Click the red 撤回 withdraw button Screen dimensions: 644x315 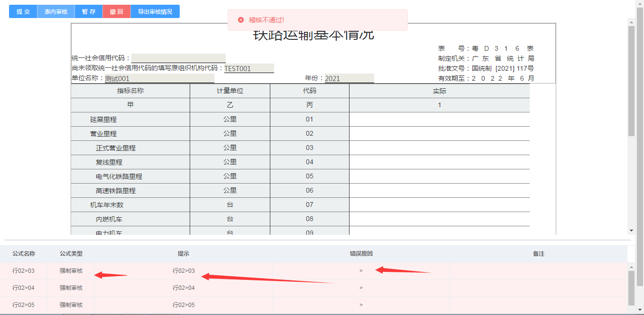116,12
